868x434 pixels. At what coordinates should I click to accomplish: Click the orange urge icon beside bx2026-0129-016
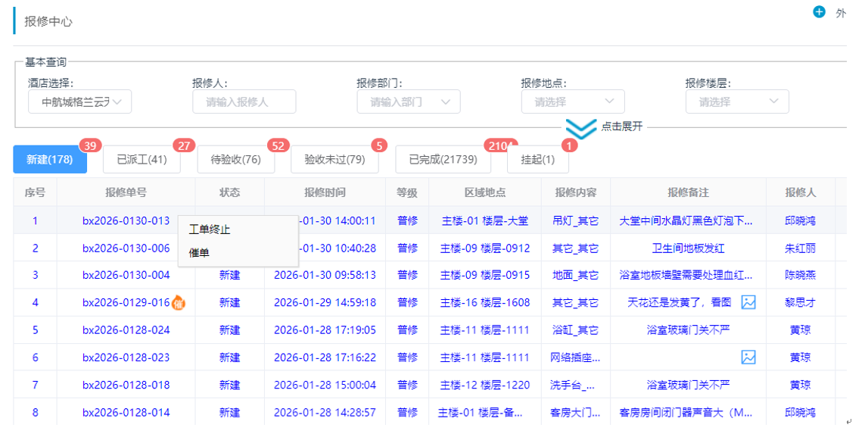click(179, 303)
